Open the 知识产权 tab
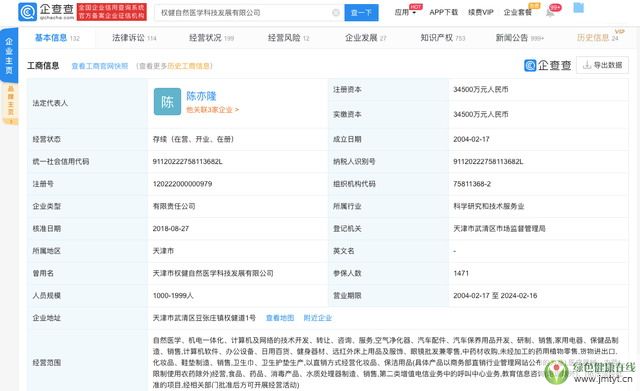The height and width of the screenshot is (391, 640). point(443,38)
